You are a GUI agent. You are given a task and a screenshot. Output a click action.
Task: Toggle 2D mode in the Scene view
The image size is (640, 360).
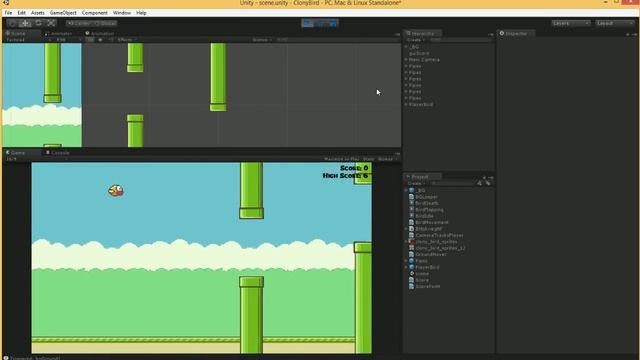click(x=90, y=40)
